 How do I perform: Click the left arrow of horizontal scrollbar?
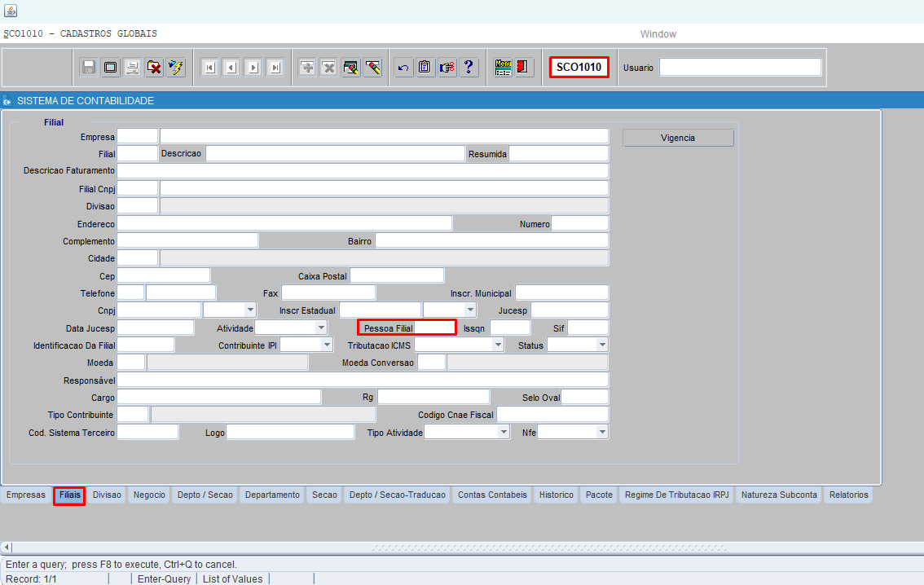pyautogui.click(x=7, y=547)
